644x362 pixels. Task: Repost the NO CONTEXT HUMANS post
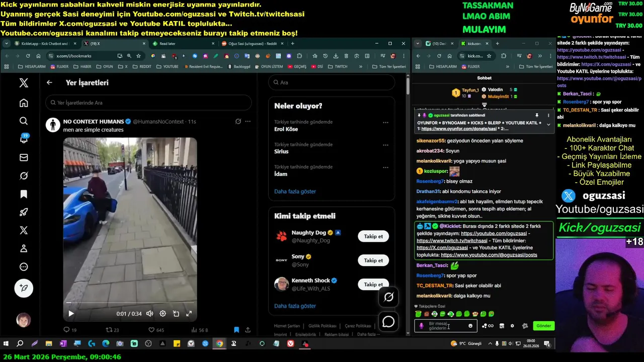[x=112, y=330]
